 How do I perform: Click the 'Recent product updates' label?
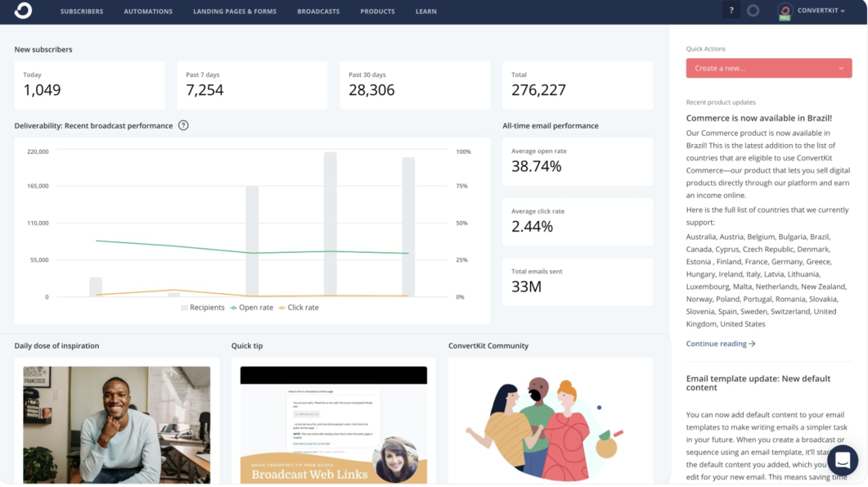721,102
